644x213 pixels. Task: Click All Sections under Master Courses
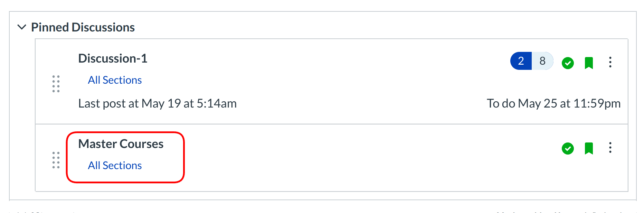115,166
